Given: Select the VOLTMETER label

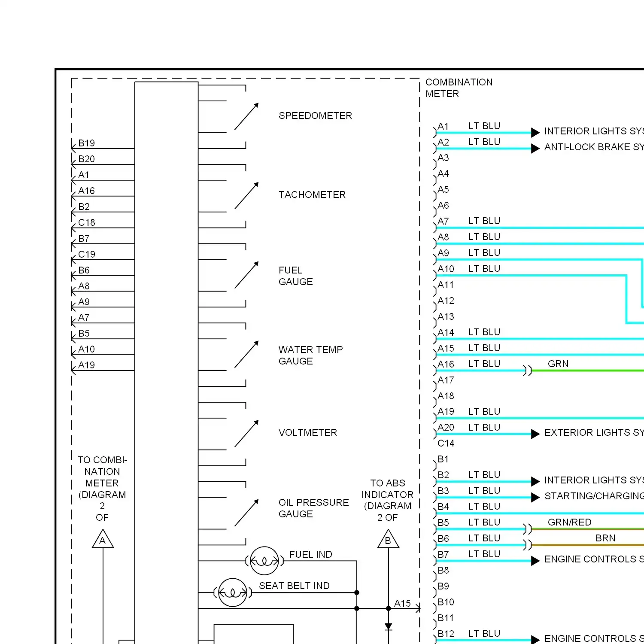Looking at the screenshot, I should tap(308, 433).
